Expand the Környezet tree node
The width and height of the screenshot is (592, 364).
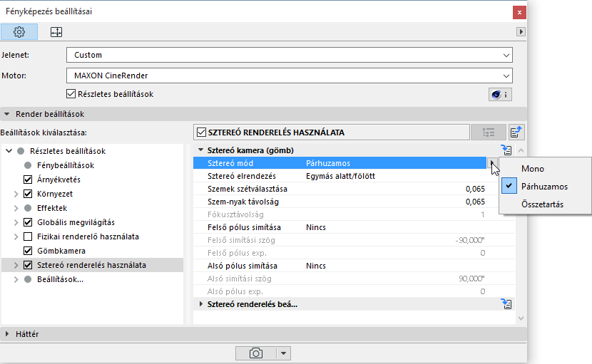tap(16, 194)
